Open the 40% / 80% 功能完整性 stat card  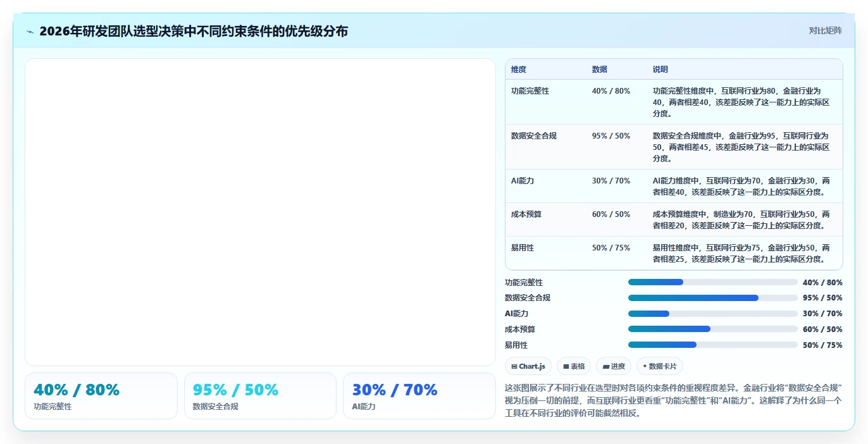click(x=101, y=396)
